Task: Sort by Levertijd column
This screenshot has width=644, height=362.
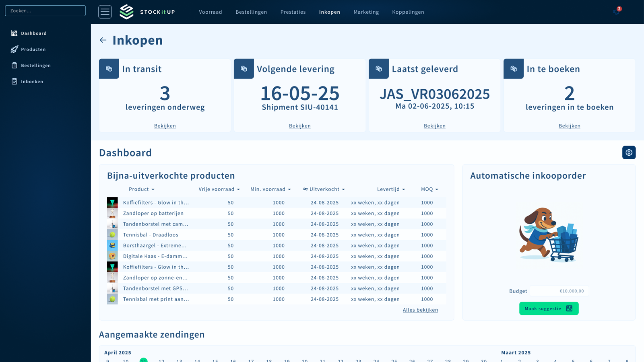Action: pos(391,189)
